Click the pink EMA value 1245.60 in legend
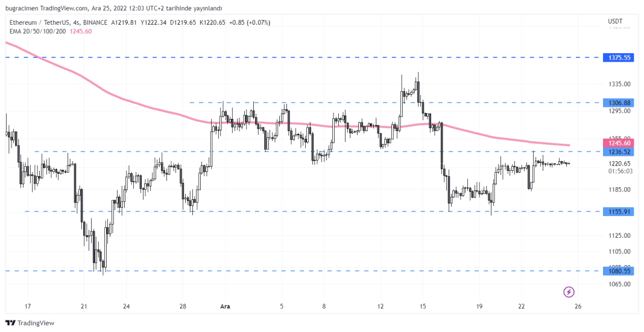The image size is (644, 332). pos(81,31)
